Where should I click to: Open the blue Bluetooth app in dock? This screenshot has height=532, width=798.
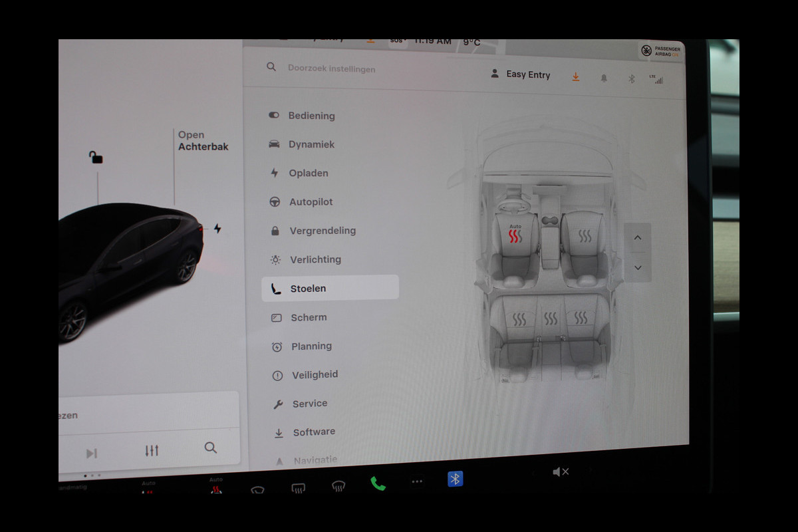[x=455, y=479]
